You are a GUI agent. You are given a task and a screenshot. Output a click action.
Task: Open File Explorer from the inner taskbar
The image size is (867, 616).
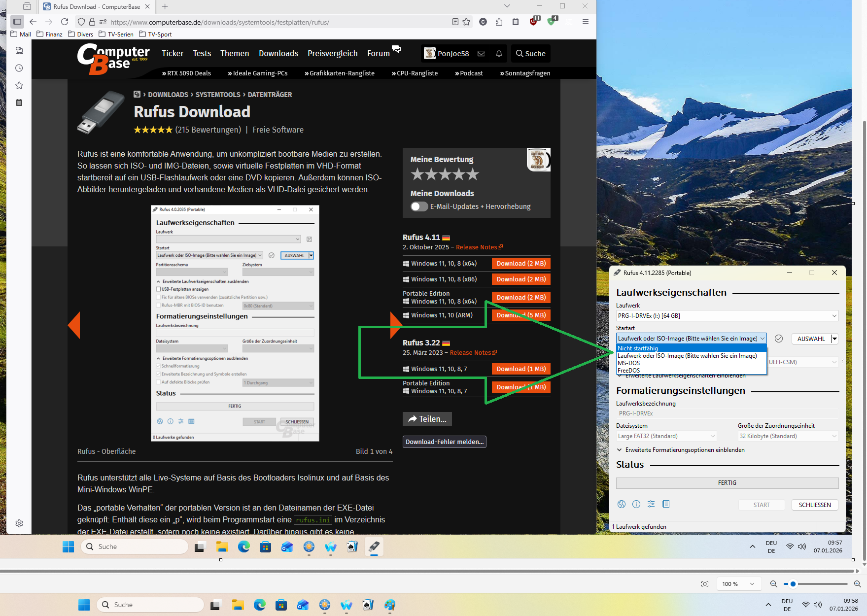pos(222,547)
